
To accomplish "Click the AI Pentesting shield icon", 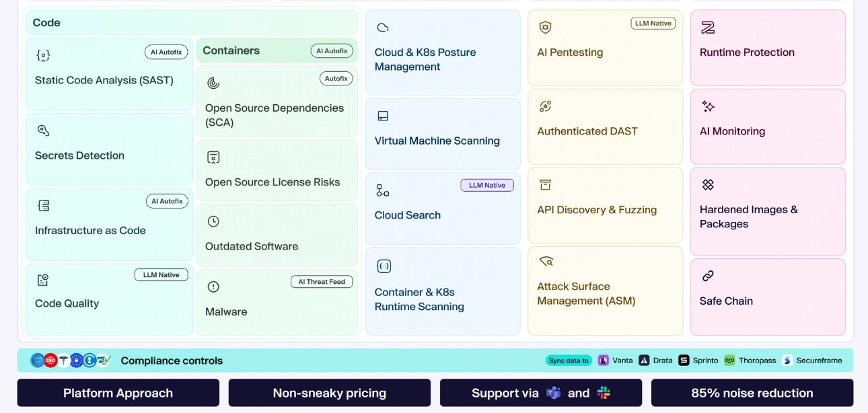I will [x=545, y=28].
